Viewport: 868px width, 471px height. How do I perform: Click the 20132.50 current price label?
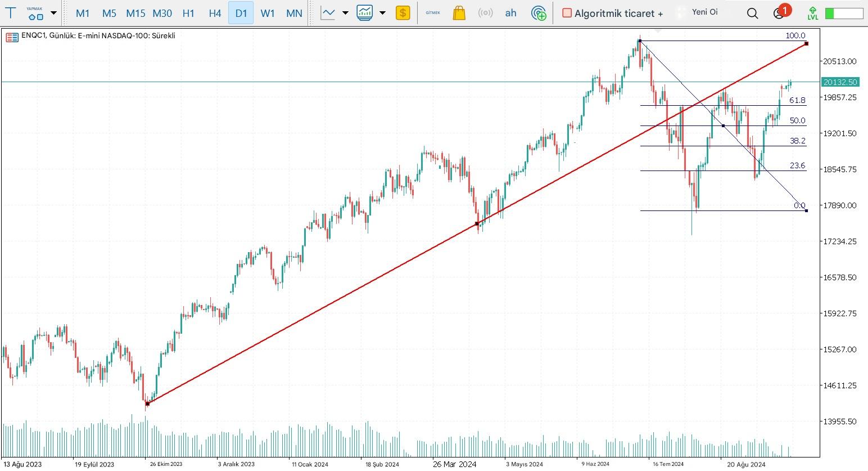(840, 82)
